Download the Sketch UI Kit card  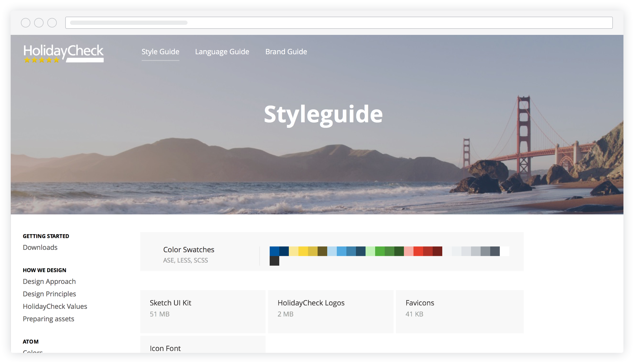tap(203, 311)
